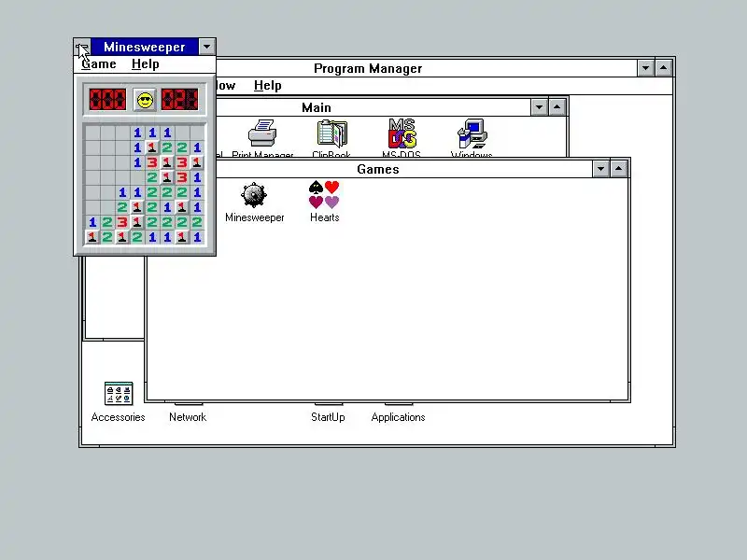Click the blue 1 starting the seventh row
747x560 pixels.
92,222
